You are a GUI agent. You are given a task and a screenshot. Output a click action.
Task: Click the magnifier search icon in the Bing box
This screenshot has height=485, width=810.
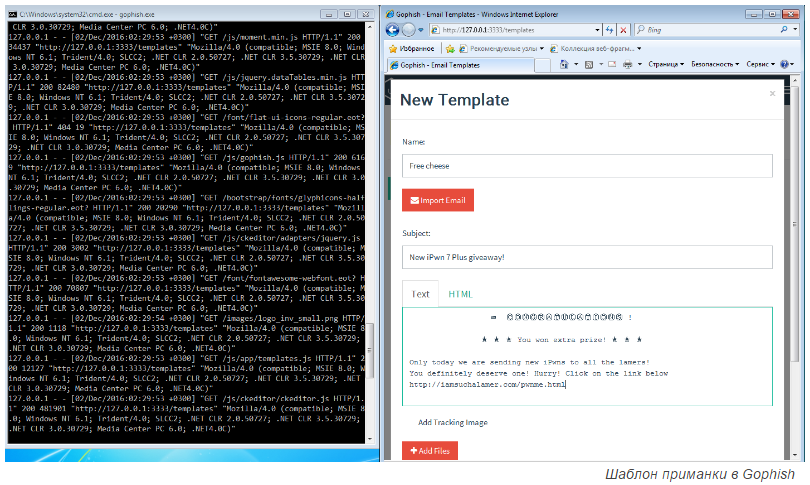[784, 30]
